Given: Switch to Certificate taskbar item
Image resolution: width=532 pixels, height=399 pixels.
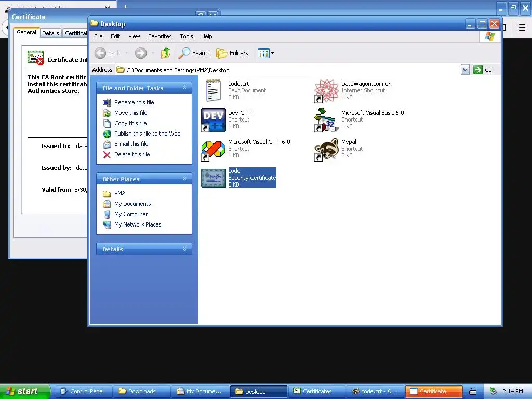Looking at the screenshot, I should 433,391.
